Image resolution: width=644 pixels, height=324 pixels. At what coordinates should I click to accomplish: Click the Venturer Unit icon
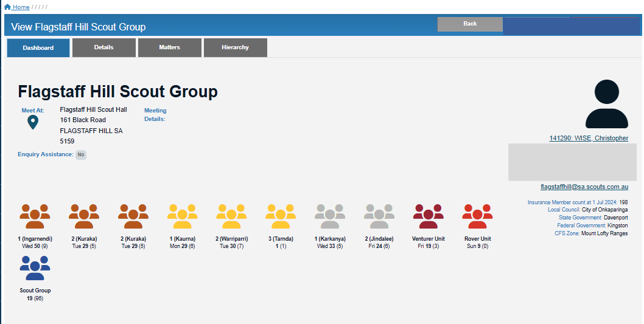click(x=428, y=216)
